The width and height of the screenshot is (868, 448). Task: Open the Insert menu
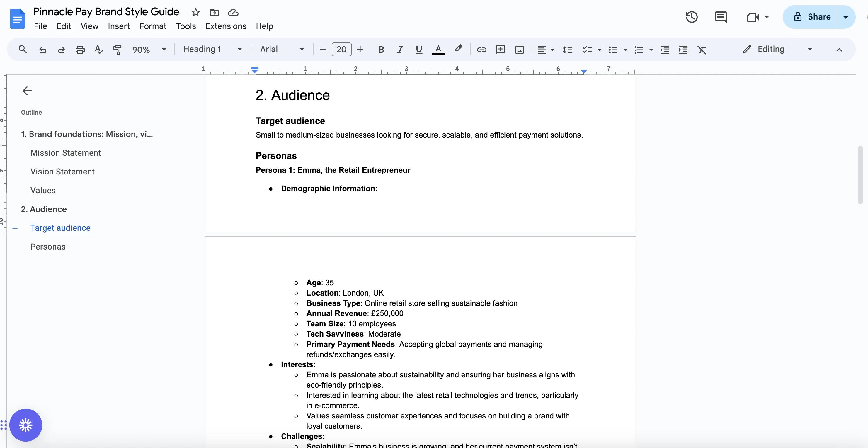[x=119, y=26]
